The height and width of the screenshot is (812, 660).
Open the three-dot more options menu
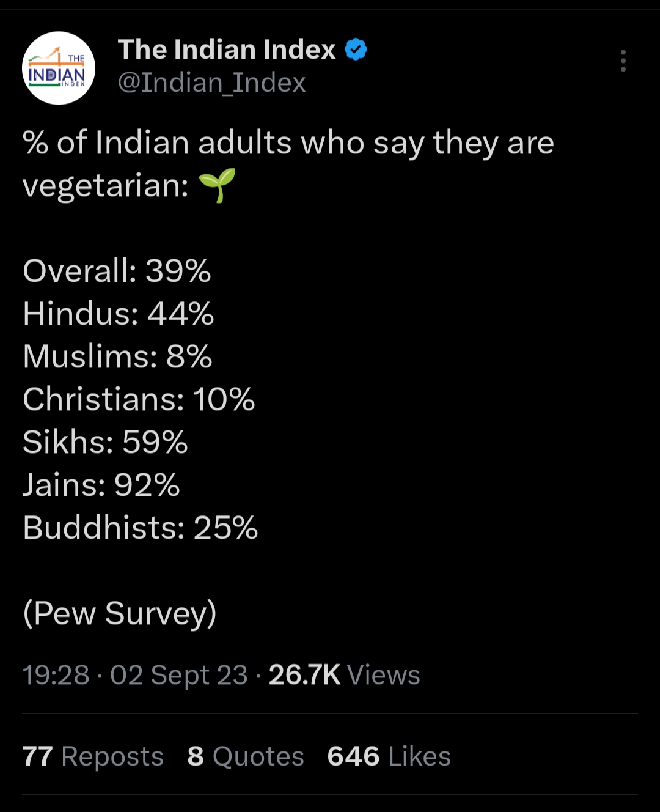(623, 61)
